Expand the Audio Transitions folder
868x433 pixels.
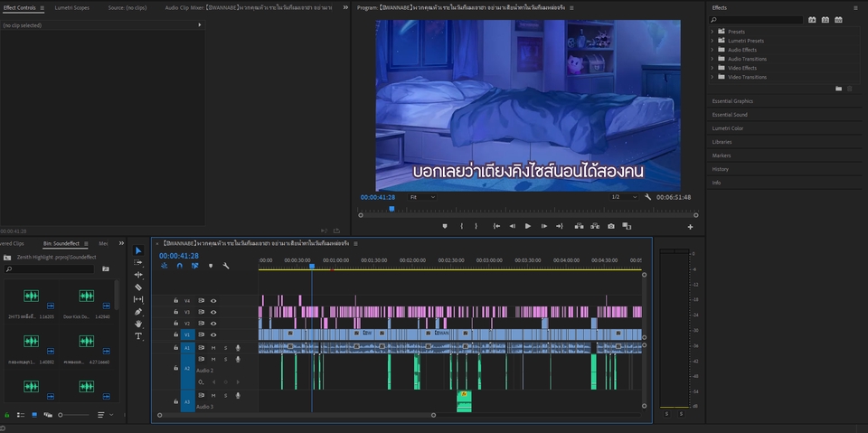712,59
